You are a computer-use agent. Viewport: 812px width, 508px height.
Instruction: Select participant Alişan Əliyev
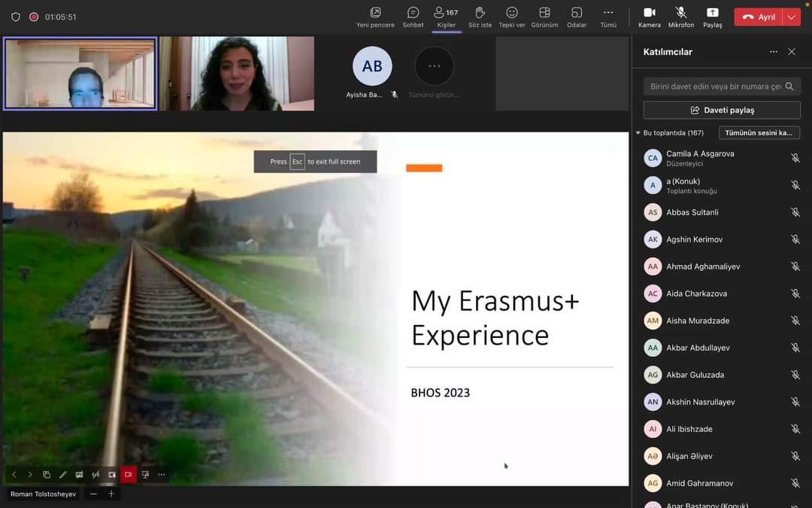[722, 456]
